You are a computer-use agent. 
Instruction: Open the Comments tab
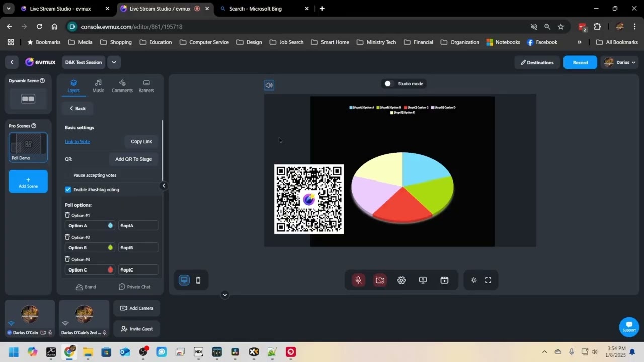(x=122, y=86)
